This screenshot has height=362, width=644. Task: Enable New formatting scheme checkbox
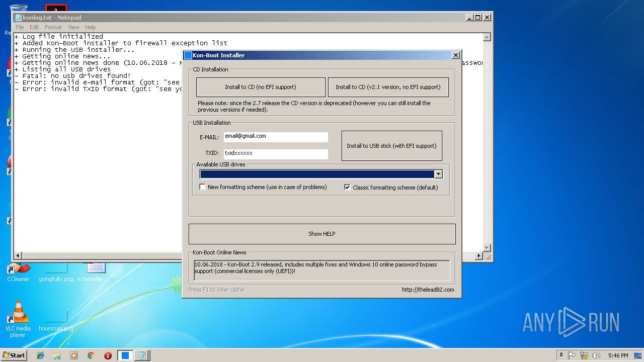pyautogui.click(x=203, y=187)
